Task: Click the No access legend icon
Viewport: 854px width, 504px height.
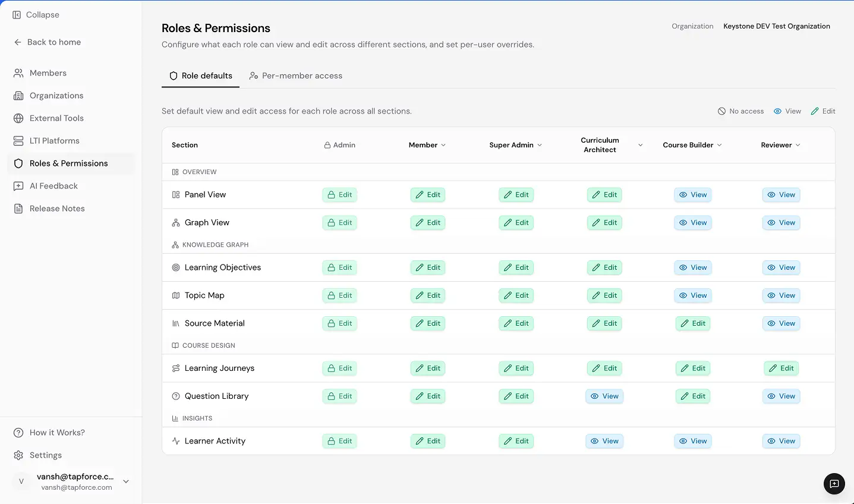Action: [721, 111]
